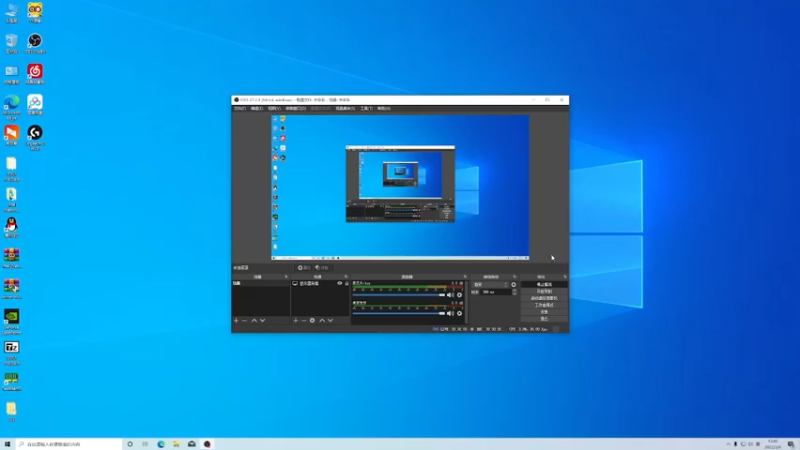Open the scene transition properties gear
The width and height of the screenshot is (800, 450).
point(514,285)
